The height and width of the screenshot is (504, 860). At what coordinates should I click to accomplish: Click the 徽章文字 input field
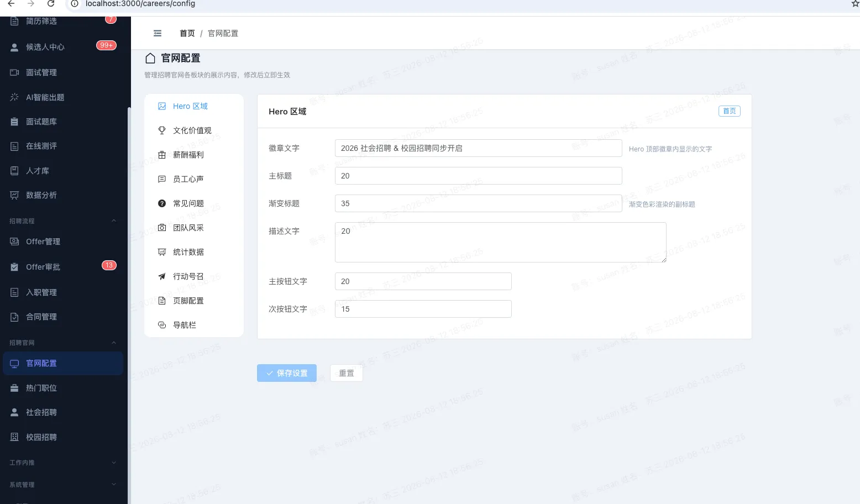(x=479, y=148)
